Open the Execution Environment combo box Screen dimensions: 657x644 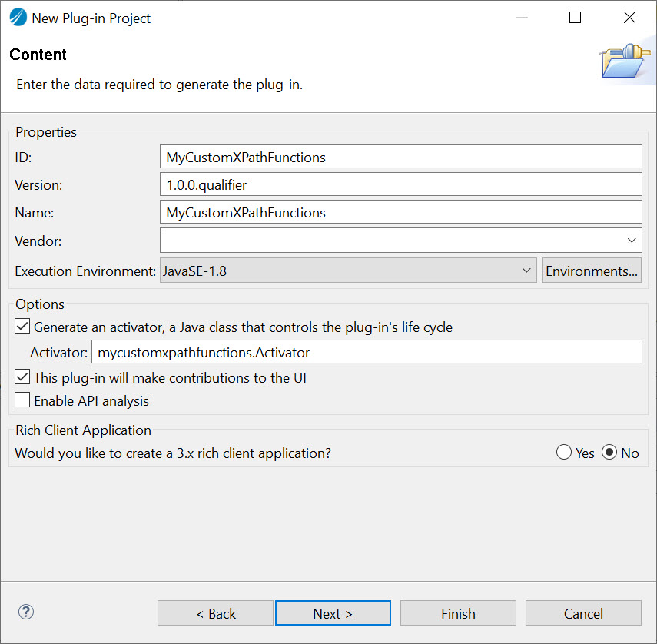(x=348, y=271)
